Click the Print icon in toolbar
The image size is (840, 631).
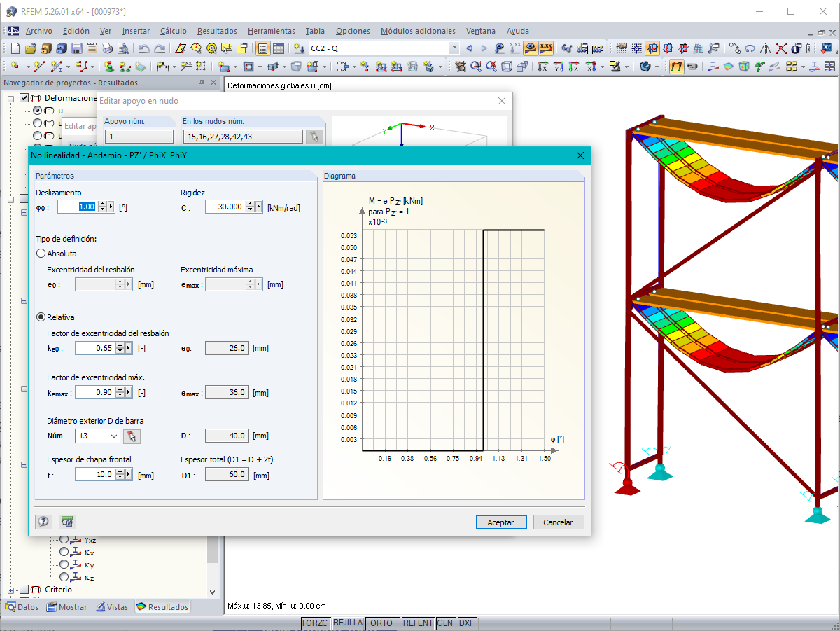108,48
